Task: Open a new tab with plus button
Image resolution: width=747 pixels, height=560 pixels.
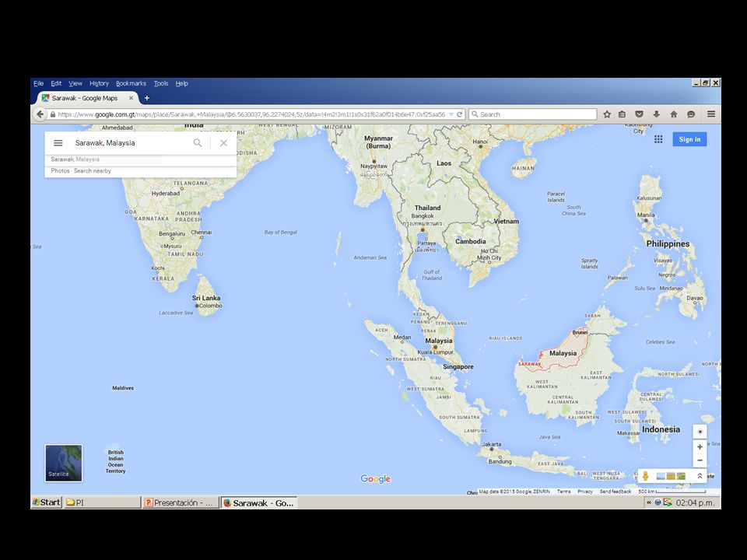Action: [147, 98]
